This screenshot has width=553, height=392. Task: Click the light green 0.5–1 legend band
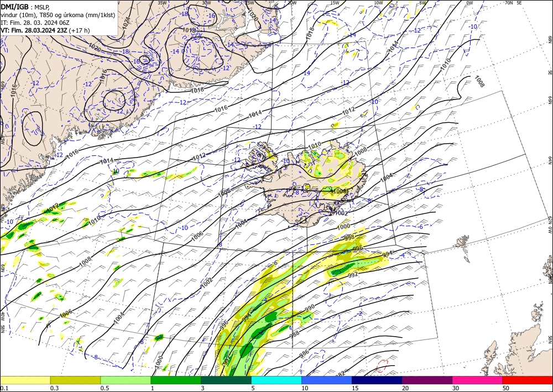tap(126, 380)
